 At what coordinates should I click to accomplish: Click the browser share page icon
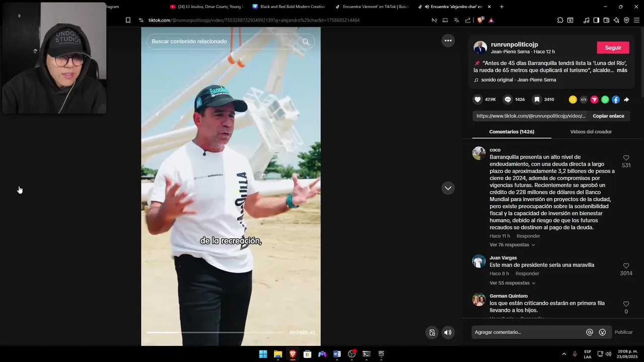pyautogui.click(x=468, y=20)
